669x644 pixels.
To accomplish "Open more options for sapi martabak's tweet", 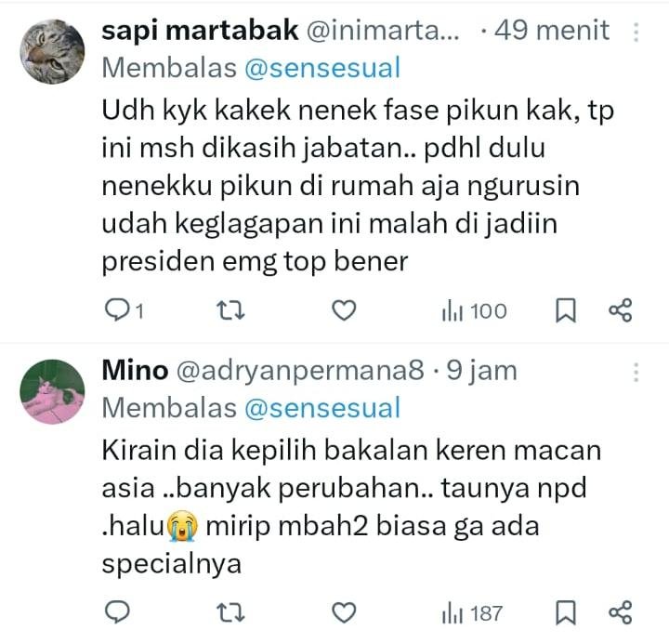I will (636, 33).
